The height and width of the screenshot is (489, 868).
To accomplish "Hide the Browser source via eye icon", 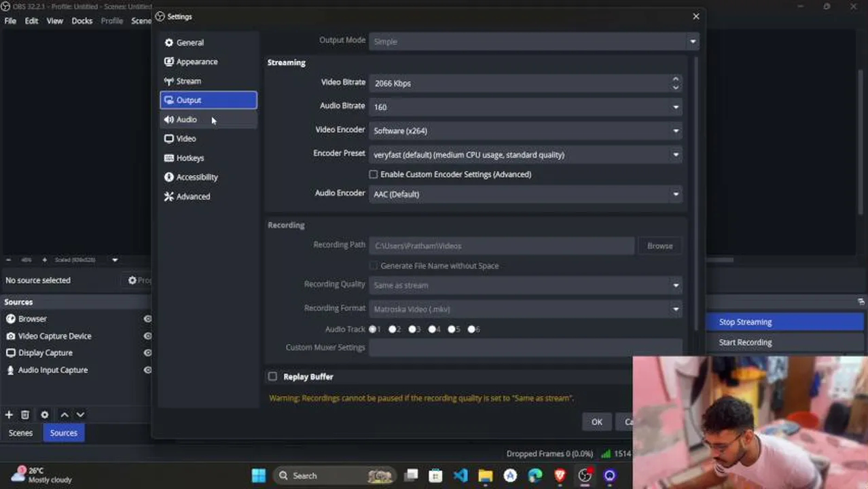I will click(147, 319).
